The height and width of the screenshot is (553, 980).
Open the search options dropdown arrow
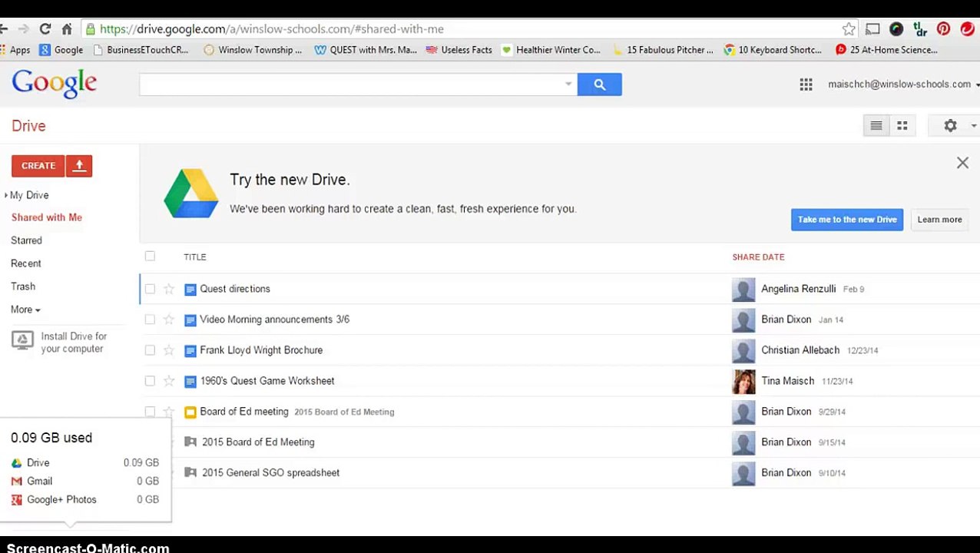pyautogui.click(x=568, y=84)
